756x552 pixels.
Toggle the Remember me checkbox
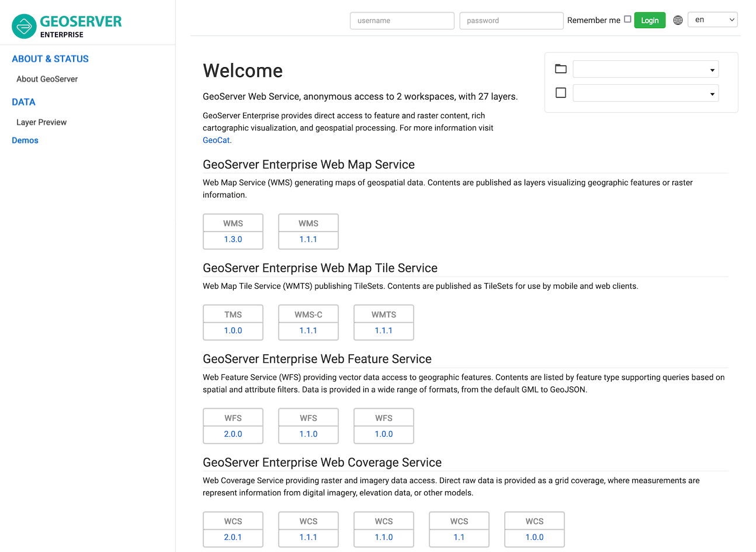pyautogui.click(x=627, y=19)
